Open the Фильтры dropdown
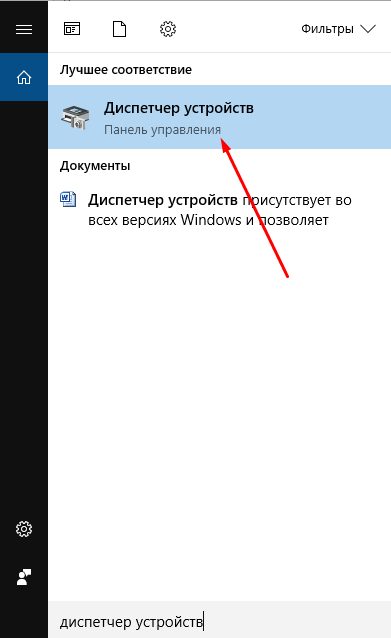The width and height of the screenshot is (391, 638). (338, 29)
